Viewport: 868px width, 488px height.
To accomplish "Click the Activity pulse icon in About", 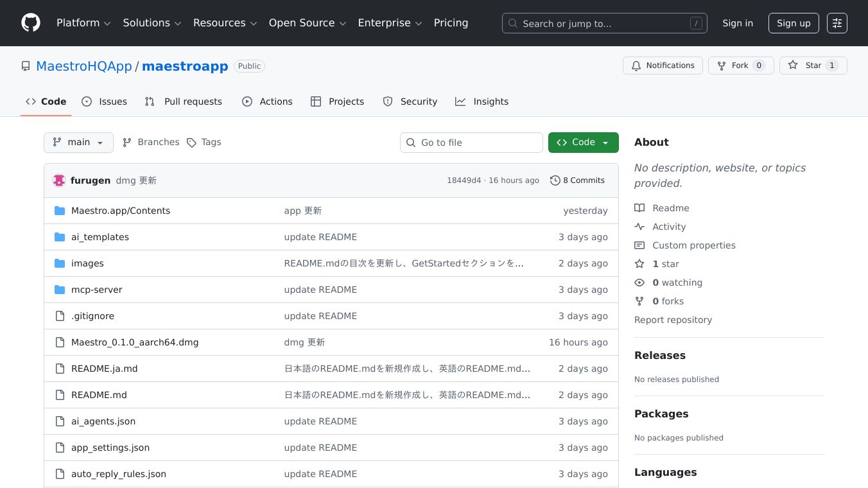I will 639,227.
